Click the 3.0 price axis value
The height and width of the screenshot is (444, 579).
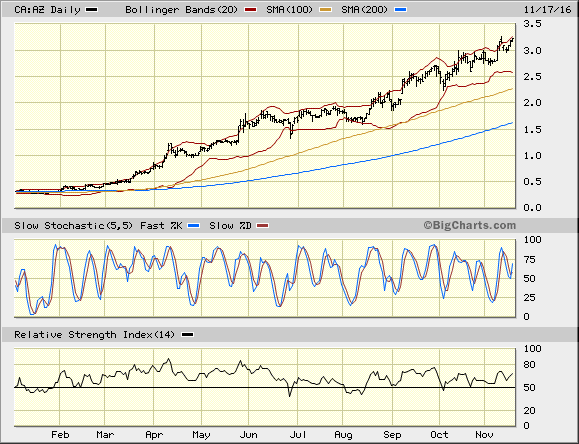(532, 51)
